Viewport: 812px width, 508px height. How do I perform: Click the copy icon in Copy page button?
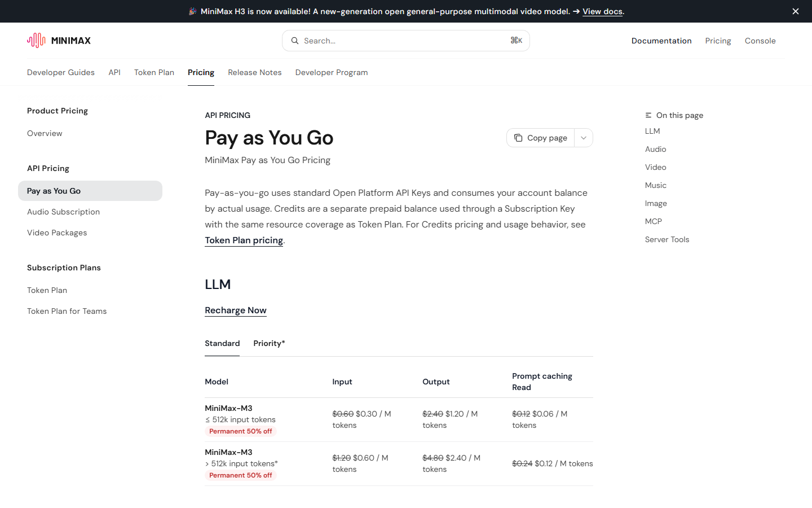click(518, 138)
